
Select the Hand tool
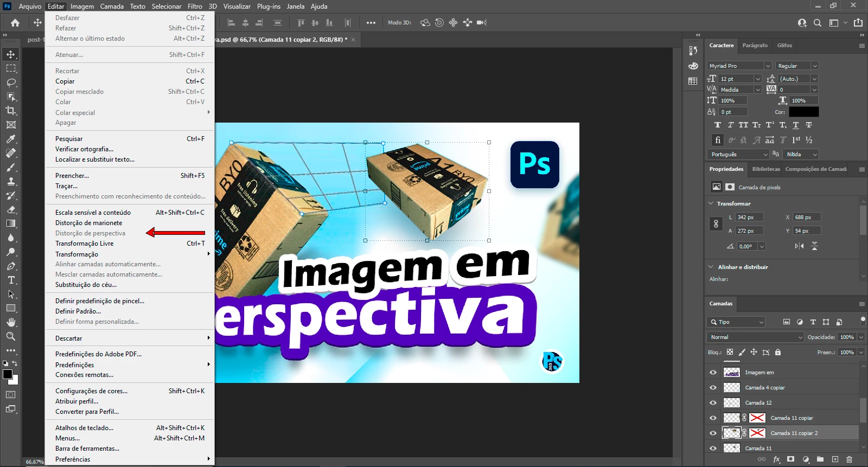tap(11, 322)
